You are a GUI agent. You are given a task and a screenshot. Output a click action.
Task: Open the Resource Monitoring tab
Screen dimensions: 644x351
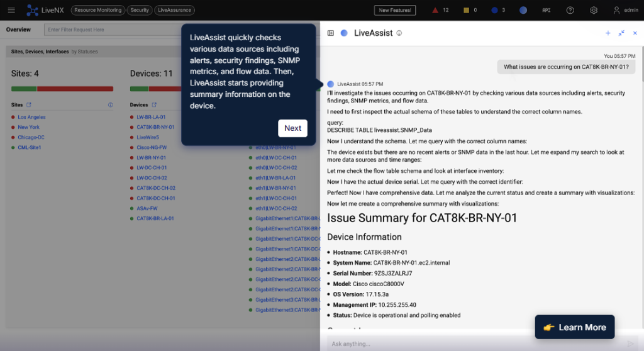click(x=97, y=10)
